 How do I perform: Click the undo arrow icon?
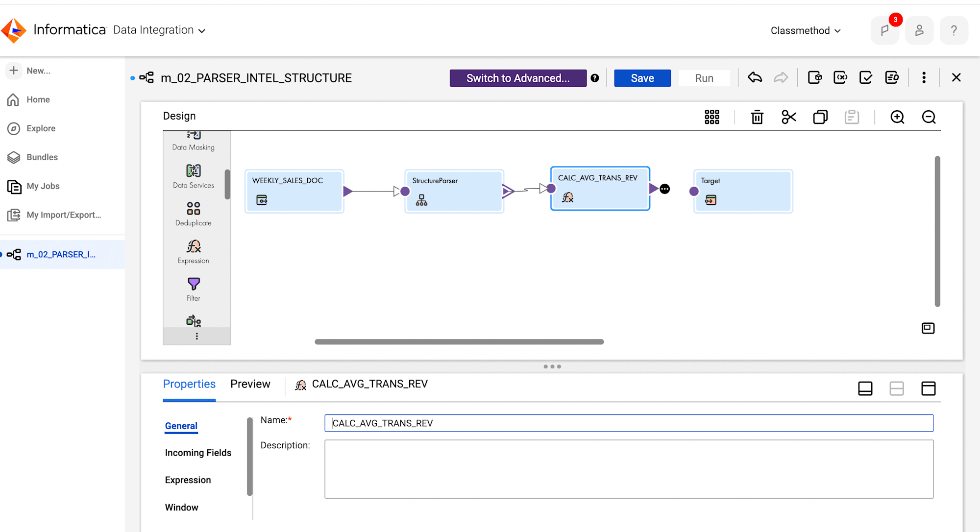point(755,78)
